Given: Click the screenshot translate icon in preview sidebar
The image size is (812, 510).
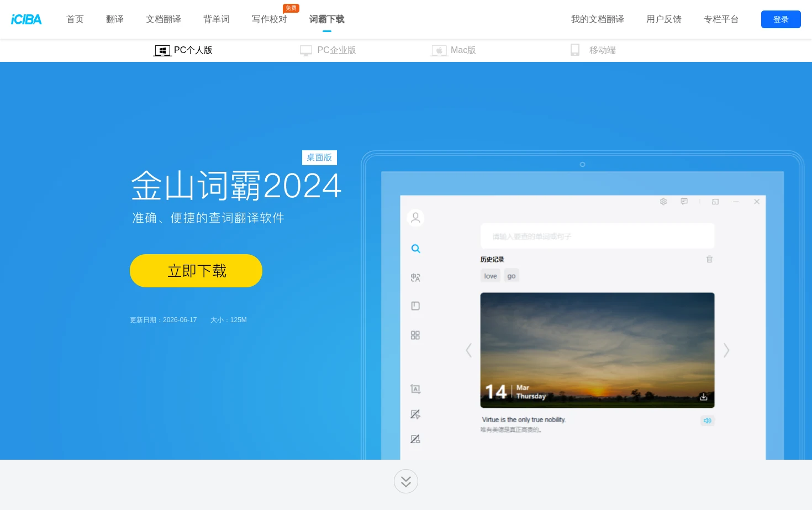Looking at the screenshot, I should tap(415, 389).
